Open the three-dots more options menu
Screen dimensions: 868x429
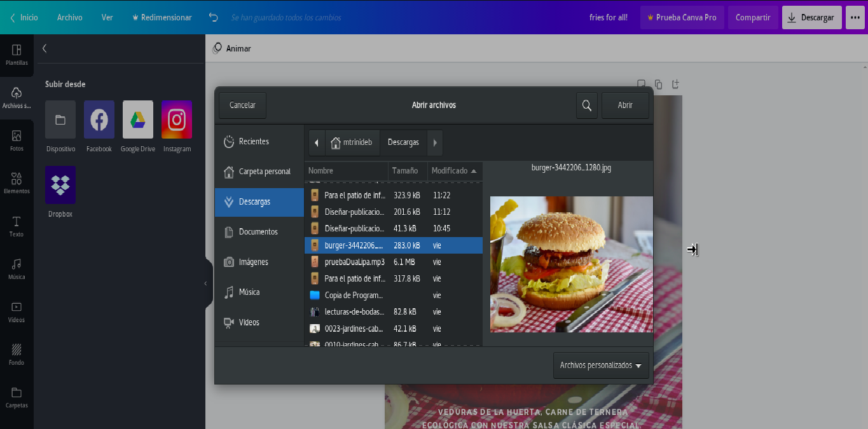(855, 18)
